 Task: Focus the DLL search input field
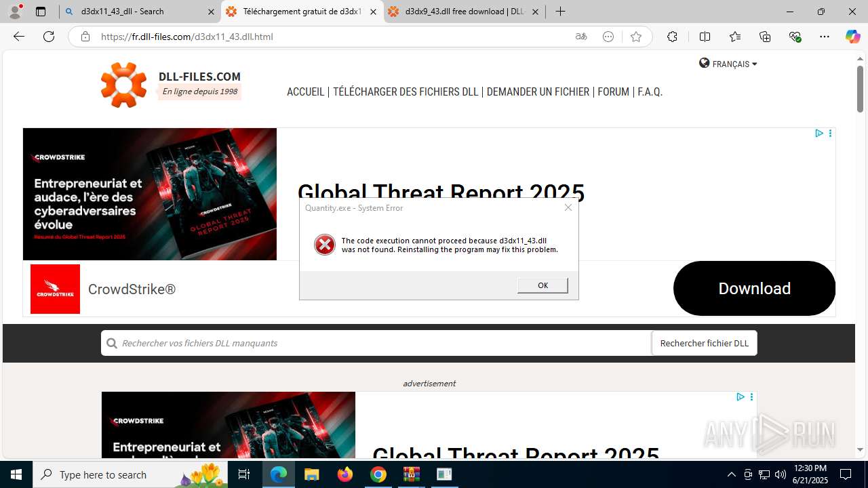pos(376,343)
